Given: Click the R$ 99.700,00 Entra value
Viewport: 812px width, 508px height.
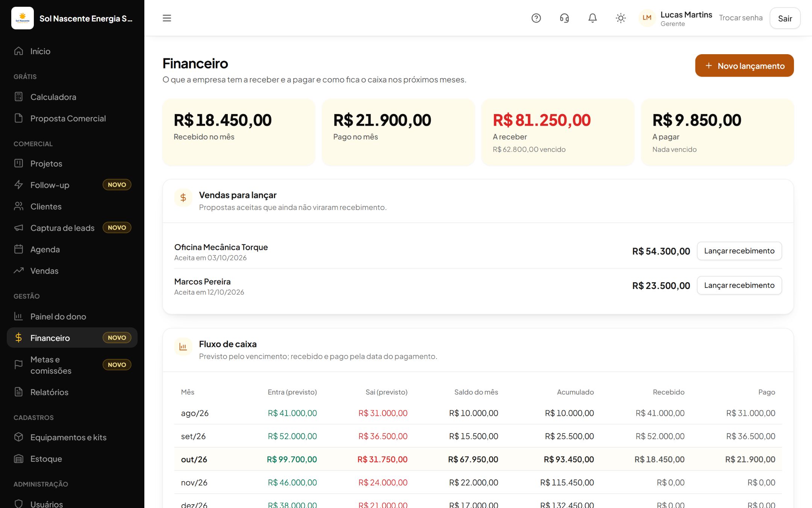Looking at the screenshot, I should (x=292, y=459).
